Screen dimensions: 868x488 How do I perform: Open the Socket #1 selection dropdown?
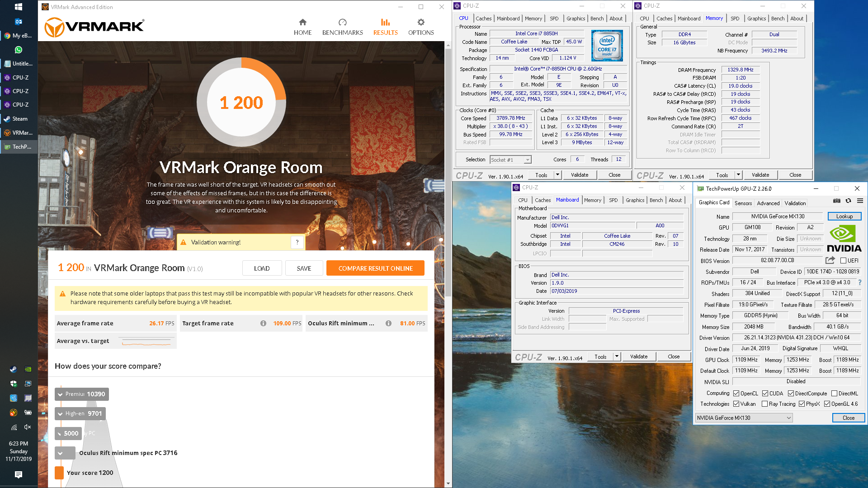(510, 160)
